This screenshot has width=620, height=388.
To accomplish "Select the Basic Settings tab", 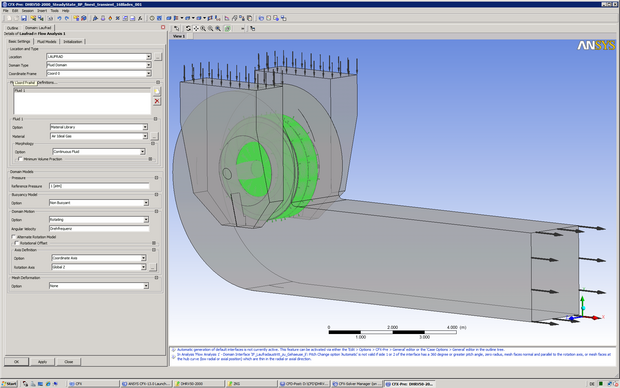I will click(x=19, y=42).
